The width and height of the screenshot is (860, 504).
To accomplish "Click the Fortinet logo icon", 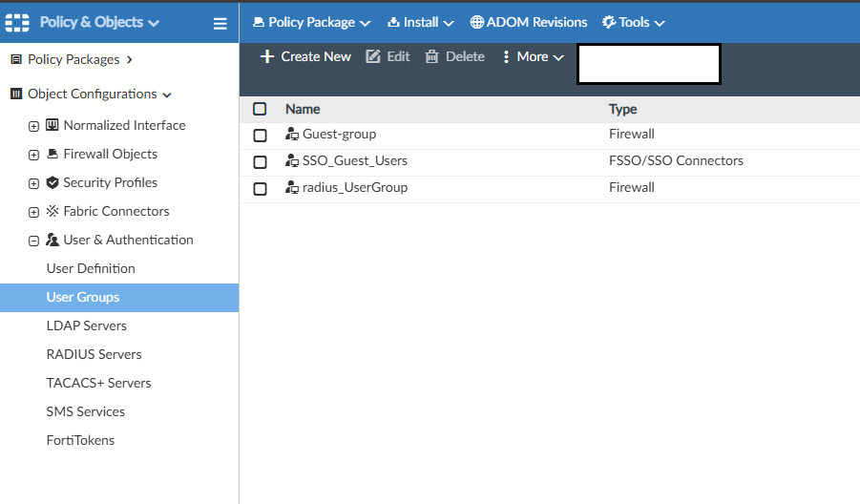I will (x=18, y=22).
